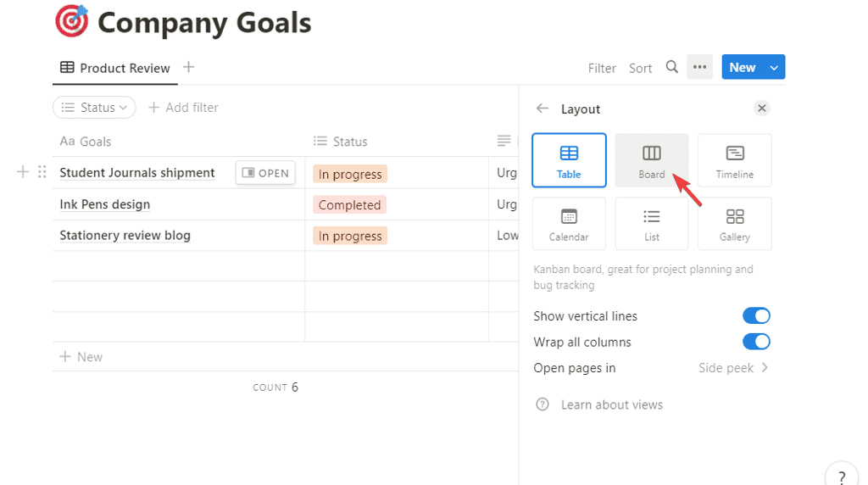
Task: Pick the List layout
Action: pyautogui.click(x=651, y=224)
